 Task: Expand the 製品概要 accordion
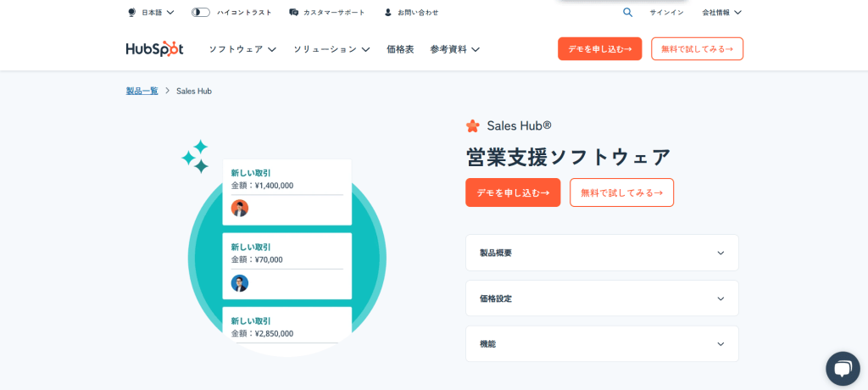[x=603, y=253]
